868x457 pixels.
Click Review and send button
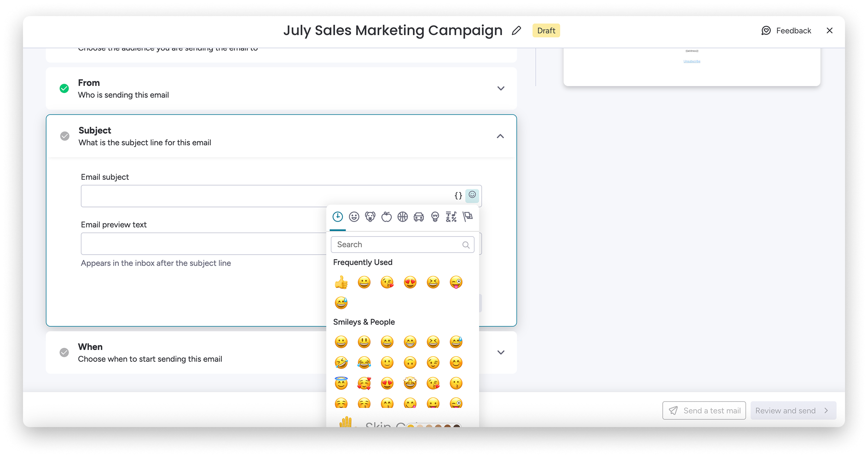[x=793, y=411]
